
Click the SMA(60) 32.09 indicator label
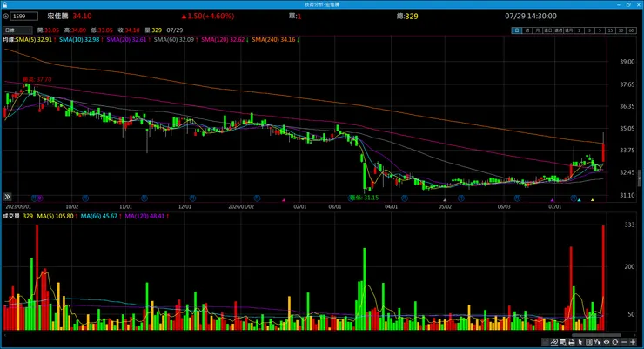pyautogui.click(x=176, y=39)
